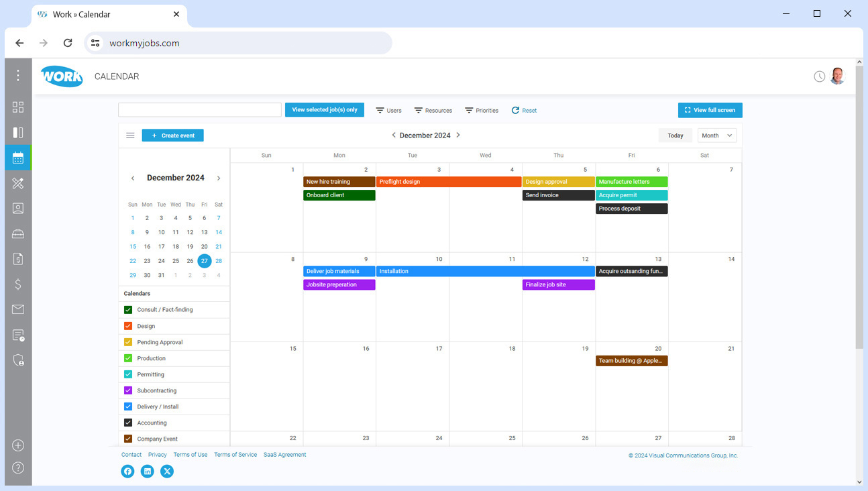
Task: Click the Today button
Action: tap(675, 135)
